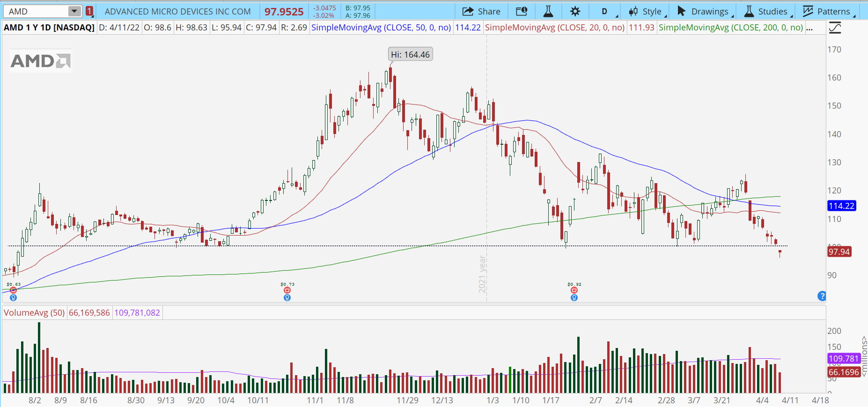Open the Patterns menu
This screenshot has height=407, width=868.
point(829,11)
